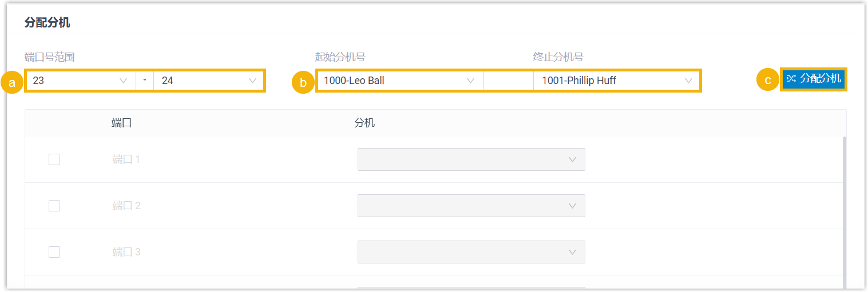Click the shuffle icon on 分配分机 button
868x292 pixels.
tap(791, 79)
